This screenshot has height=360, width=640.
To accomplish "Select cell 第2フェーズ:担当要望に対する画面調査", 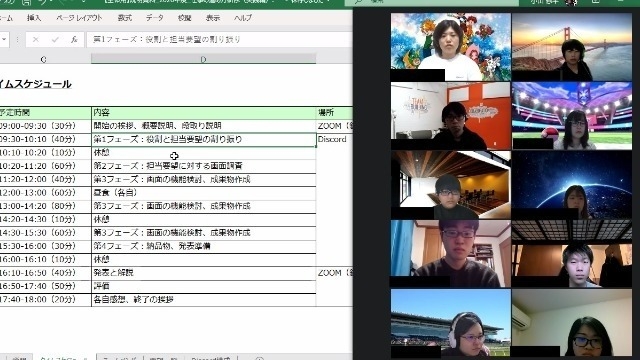I will 204,166.
